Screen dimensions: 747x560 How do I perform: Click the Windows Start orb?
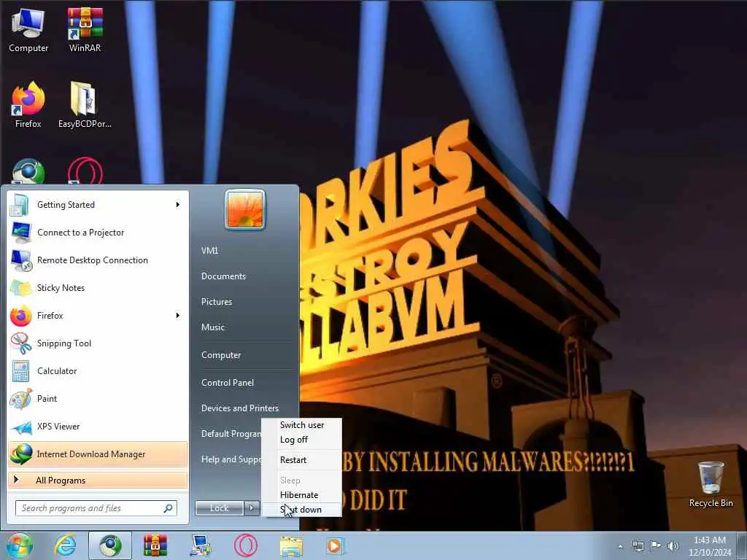[x=19, y=545]
